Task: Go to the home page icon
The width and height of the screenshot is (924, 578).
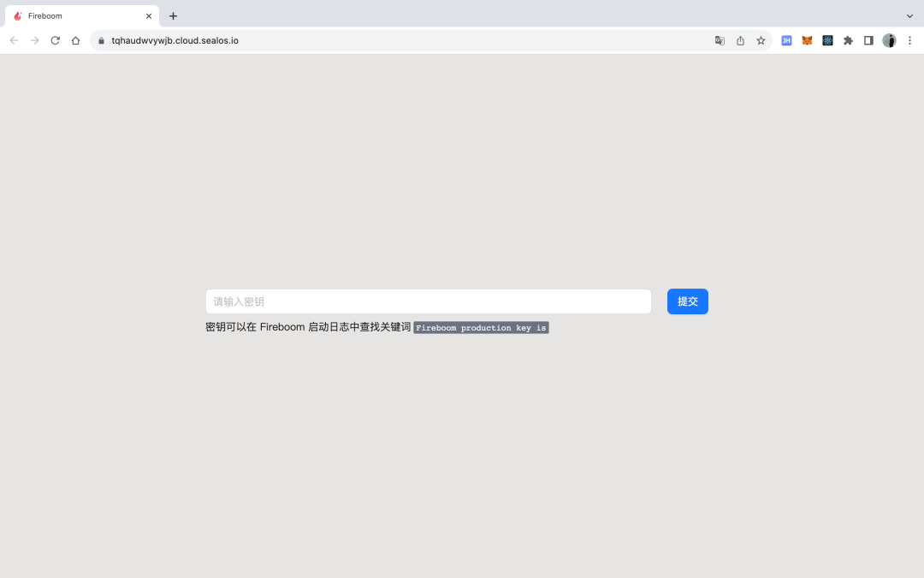Action: pyautogui.click(x=75, y=41)
